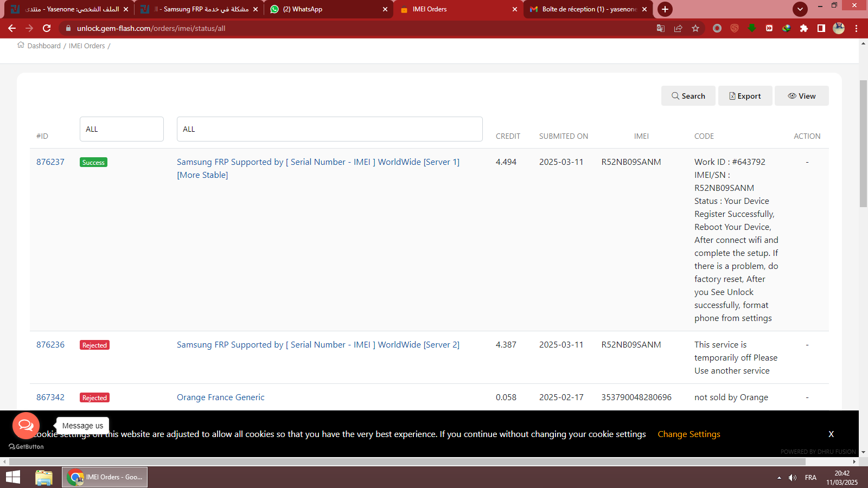The height and width of the screenshot is (488, 868).
Task: Go forward in browser history
Action: click(x=29, y=28)
